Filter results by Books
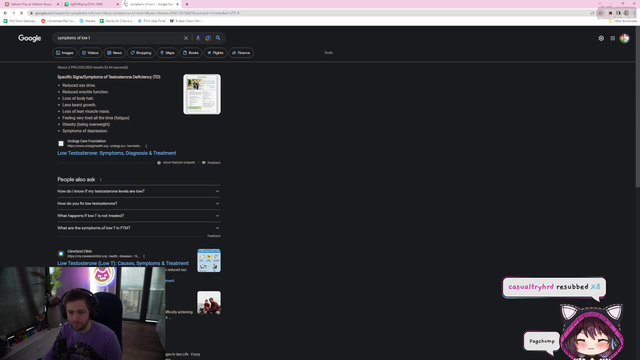Image resolution: width=640 pixels, height=360 pixels. pos(191,53)
